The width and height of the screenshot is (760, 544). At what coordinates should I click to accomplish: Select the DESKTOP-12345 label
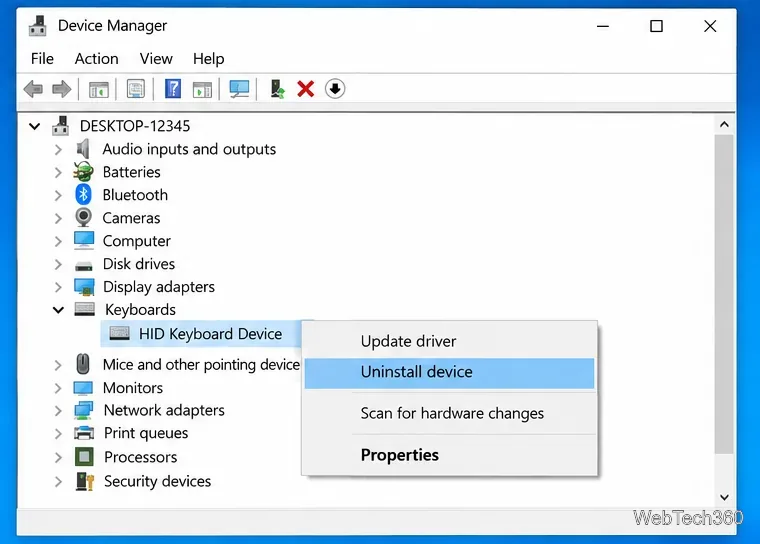[x=135, y=126]
